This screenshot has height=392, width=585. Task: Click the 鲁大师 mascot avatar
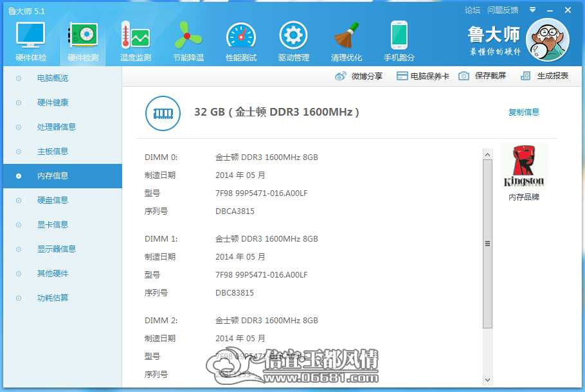click(548, 40)
